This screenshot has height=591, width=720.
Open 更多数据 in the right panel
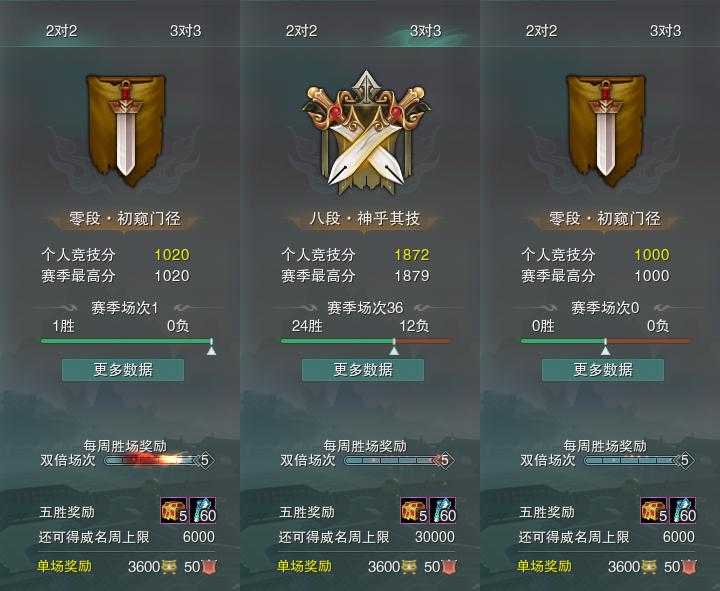pyautogui.click(x=603, y=370)
